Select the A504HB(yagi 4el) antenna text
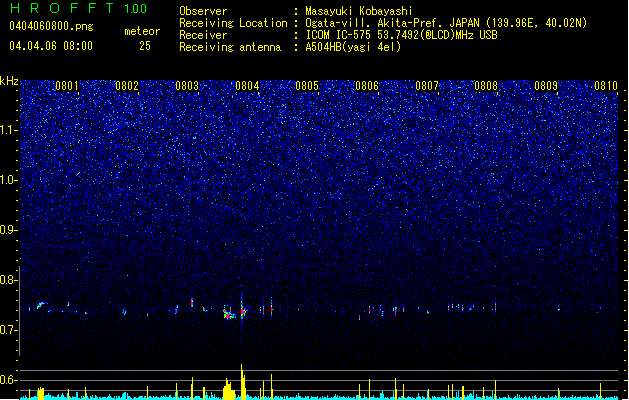Viewport: 629px width, 400px height. [353, 47]
